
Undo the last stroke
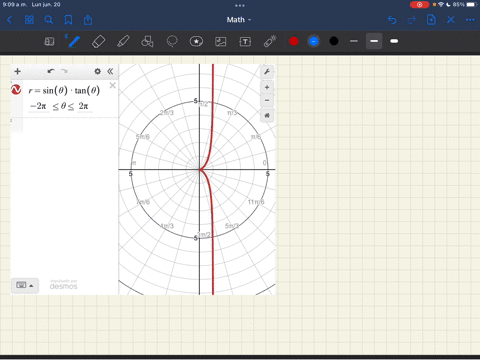click(392, 20)
